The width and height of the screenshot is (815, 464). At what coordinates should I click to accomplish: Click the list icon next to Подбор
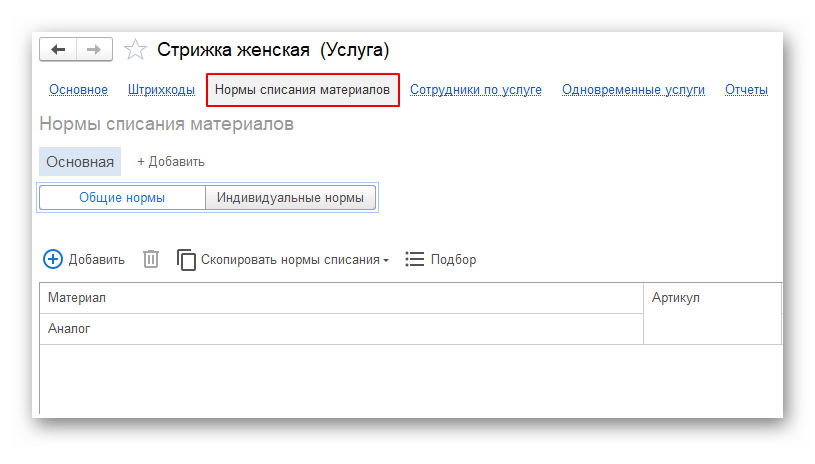[415, 259]
